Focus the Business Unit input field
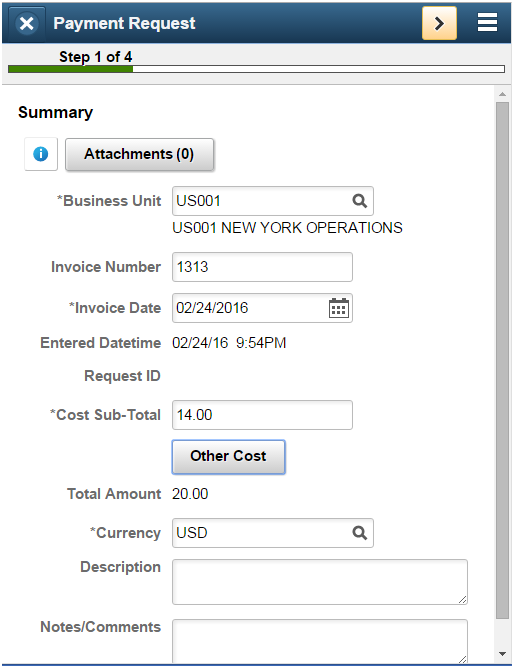This screenshot has height=668, width=514. click(273, 201)
